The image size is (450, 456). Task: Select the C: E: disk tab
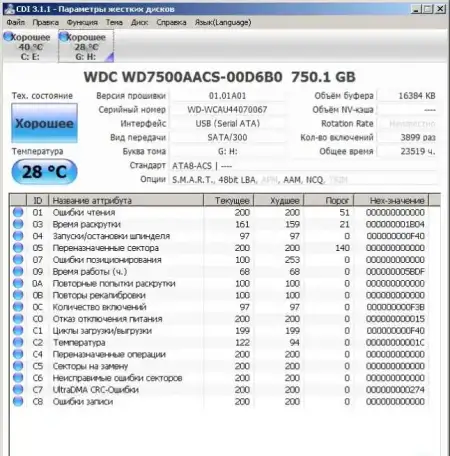tap(30, 46)
